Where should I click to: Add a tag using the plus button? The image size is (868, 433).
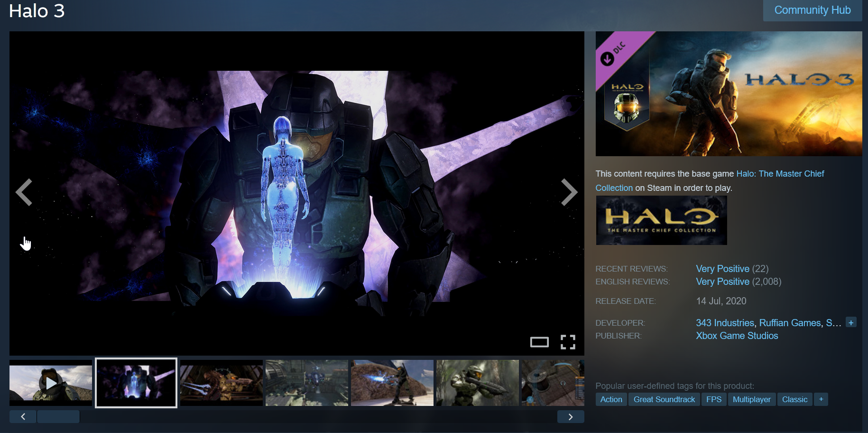[x=821, y=399]
